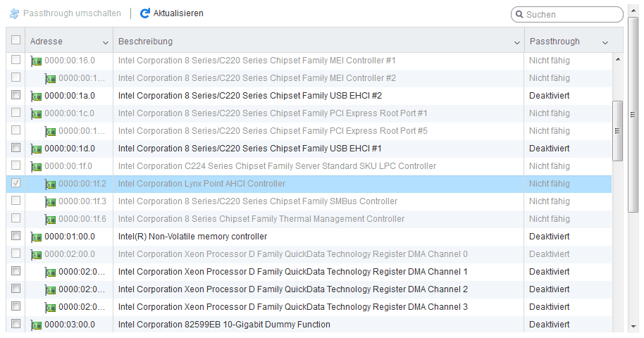Image resolution: width=644 pixels, height=338 pixels.
Task: Click the Aktualisieren button label
Action: click(x=178, y=13)
